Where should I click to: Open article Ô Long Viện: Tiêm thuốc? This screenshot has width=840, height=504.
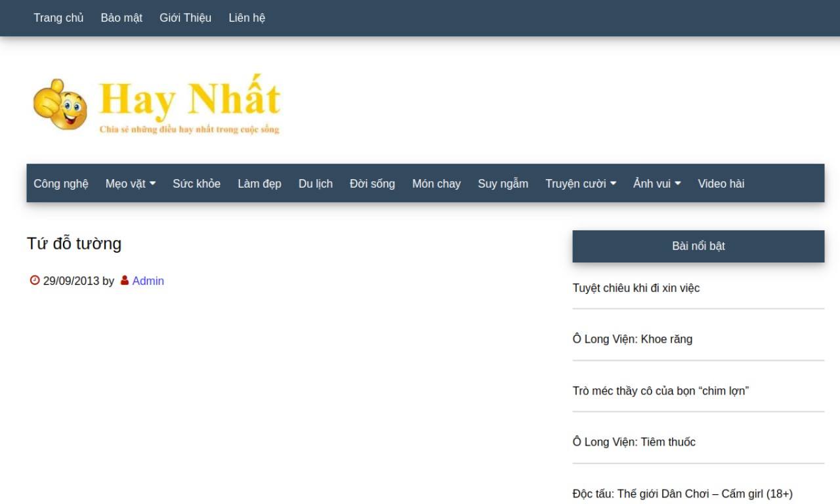click(x=634, y=442)
